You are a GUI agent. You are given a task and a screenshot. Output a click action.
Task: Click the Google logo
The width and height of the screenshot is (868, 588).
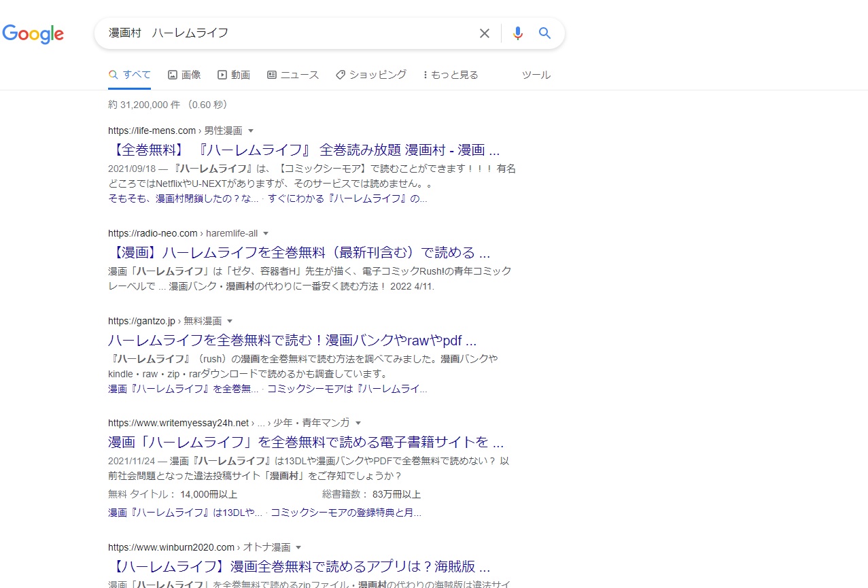[33, 33]
